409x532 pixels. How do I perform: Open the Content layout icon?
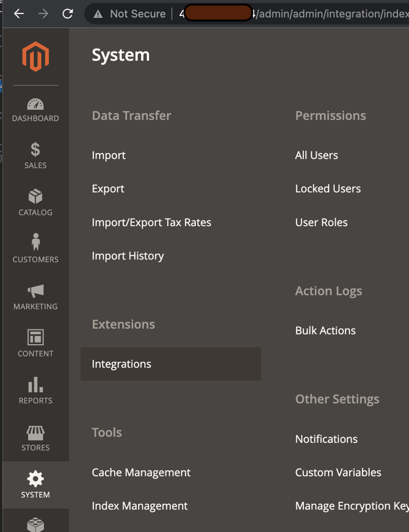pos(35,337)
